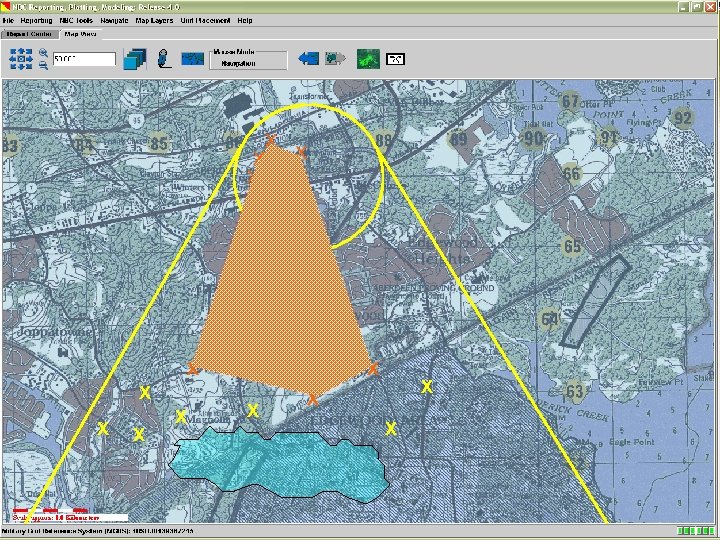Click grid number 65 on the map

[x=572, y=246]
